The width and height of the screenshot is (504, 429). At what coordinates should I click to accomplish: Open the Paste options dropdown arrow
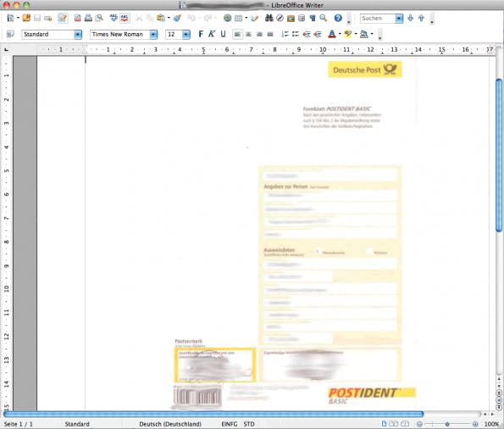tap(169, 18)
